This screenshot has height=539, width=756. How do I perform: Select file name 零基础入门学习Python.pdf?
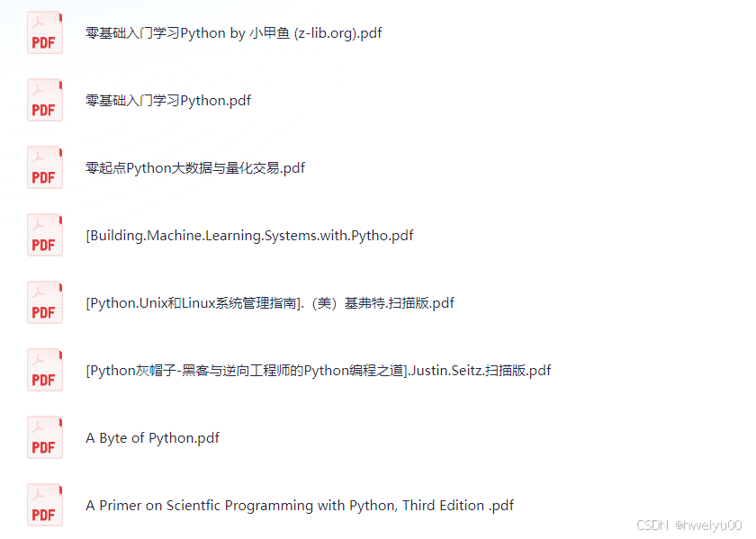(168, 101)
